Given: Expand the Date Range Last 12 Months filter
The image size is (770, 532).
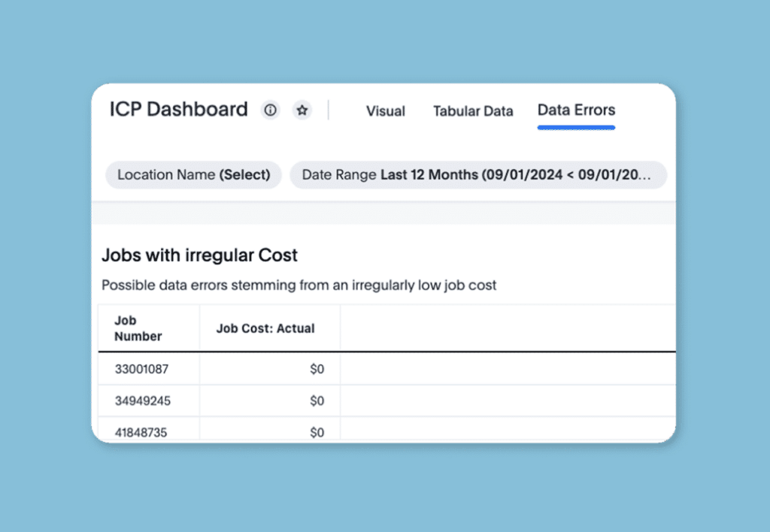Looking at the screenshot, I should tap(478, 175).
